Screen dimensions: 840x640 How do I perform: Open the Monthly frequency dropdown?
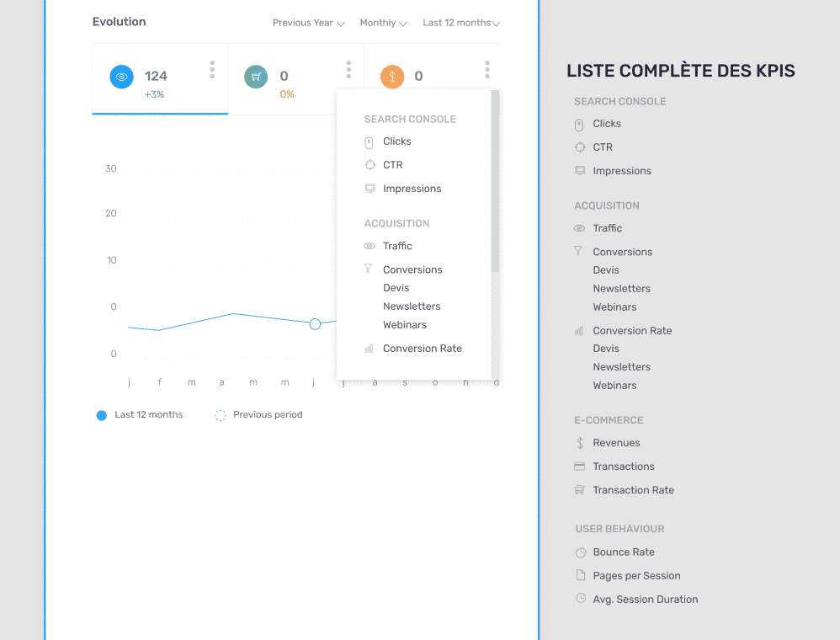point(382,23)
